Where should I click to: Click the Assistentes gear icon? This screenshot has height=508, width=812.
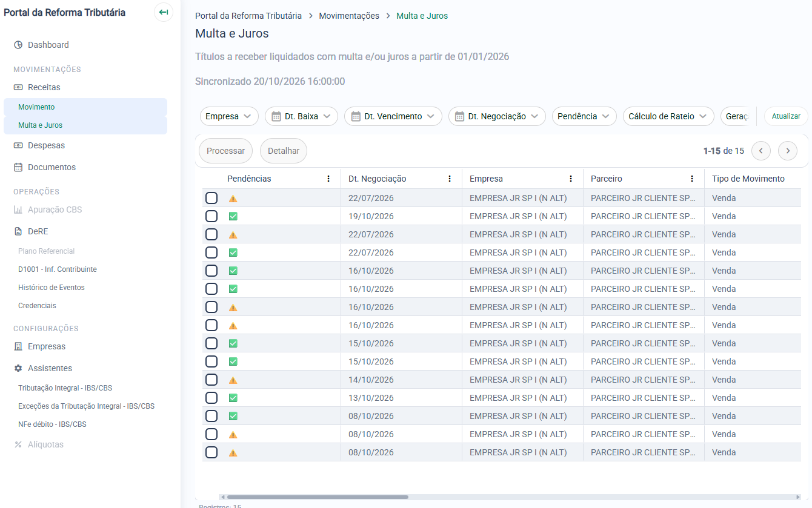[x=18, y=368]
